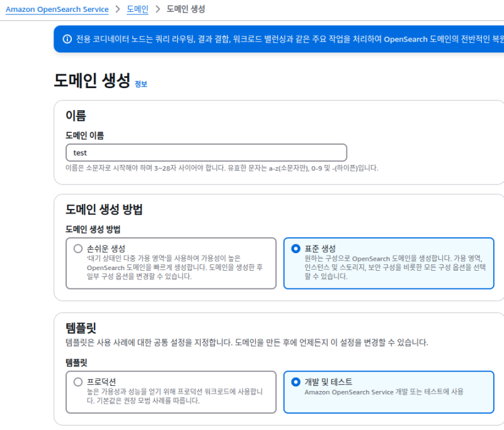
Task: Click the breadcrumb chevron after 도메인
Action: pyautogui.click(x=157, y=9)
